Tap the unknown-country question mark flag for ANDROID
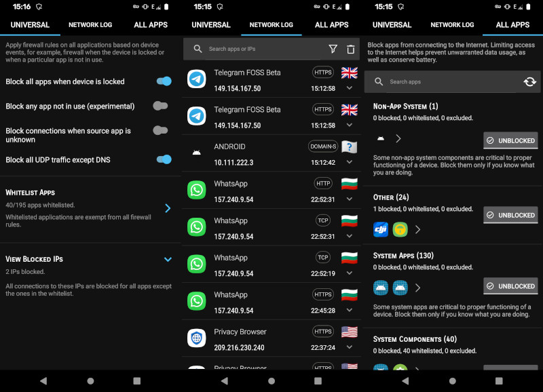Viewport: 543px width, 392px height. (349, 147)
